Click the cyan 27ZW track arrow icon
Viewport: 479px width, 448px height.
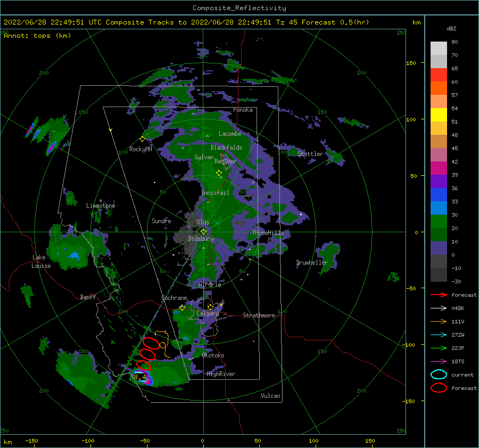pos(439,335)
